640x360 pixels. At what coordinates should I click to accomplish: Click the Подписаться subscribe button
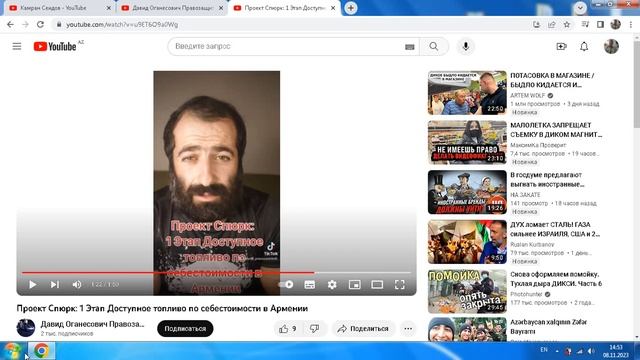coord(185,329)
